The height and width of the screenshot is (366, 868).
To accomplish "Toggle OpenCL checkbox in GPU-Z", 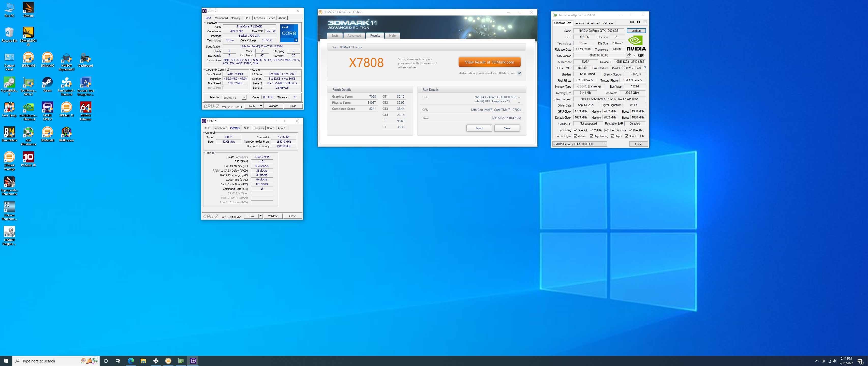I will point(576,130).
